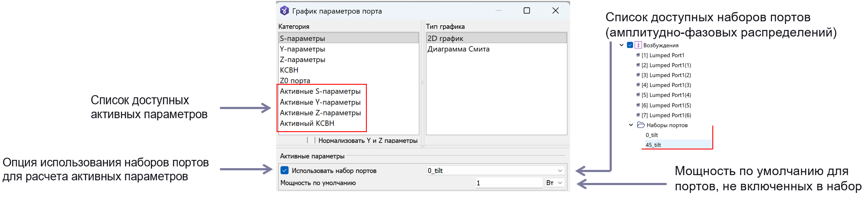Click the lightning icon beside Возбуждения
Viewport: 868px width, 199px height.
[638, 45]
